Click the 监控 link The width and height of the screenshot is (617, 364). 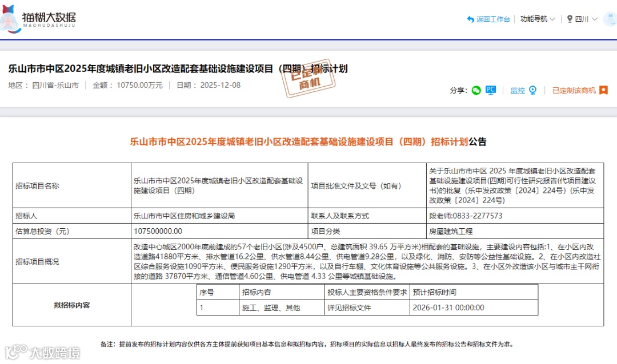(518, 90)
